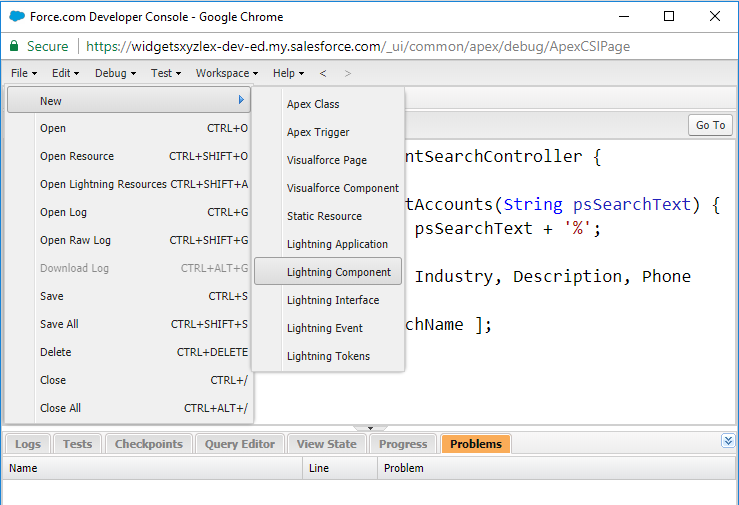Collapse bottom panel with double-chevron icon
This screenshot has height=505, width=739.
coord(728,440)
